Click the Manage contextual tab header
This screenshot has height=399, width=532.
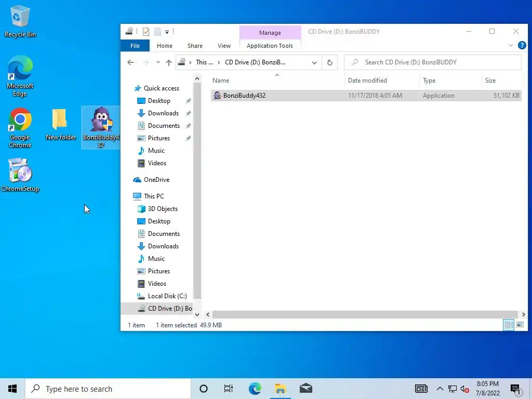pos(270,33)
